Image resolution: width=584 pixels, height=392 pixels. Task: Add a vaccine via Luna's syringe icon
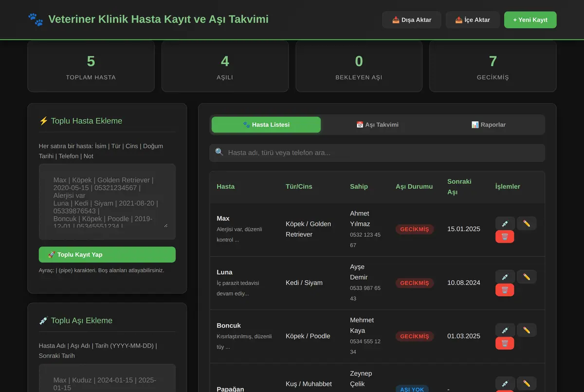point(505,277)
